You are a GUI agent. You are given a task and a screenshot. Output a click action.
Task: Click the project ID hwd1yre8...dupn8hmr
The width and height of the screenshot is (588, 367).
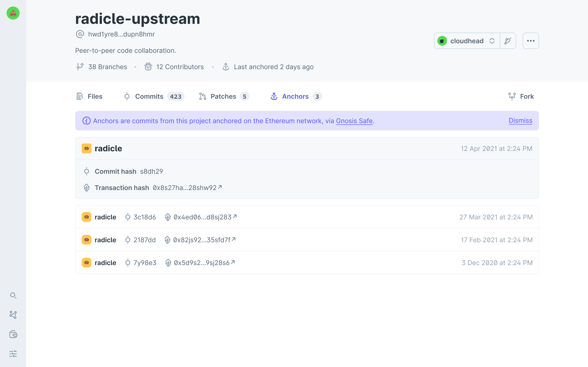tap(121, 34)
